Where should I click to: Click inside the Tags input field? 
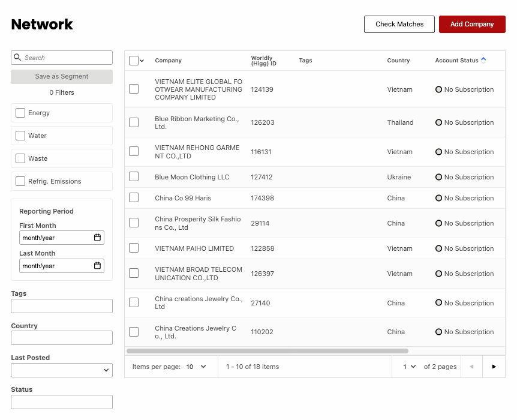pos(61,306)
